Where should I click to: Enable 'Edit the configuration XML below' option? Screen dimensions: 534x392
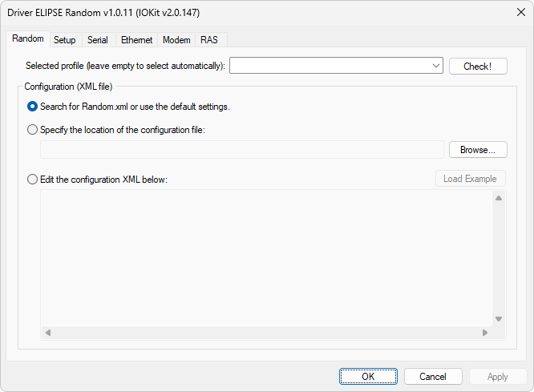pyautogui.click(x=32, y=180)
